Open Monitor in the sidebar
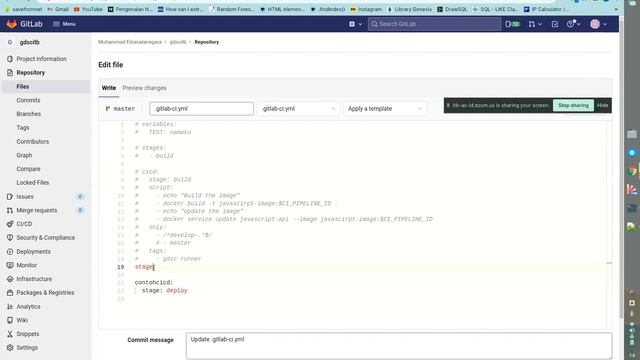The height and width of the screenshot is (360, 640). [x=27, y=265]
